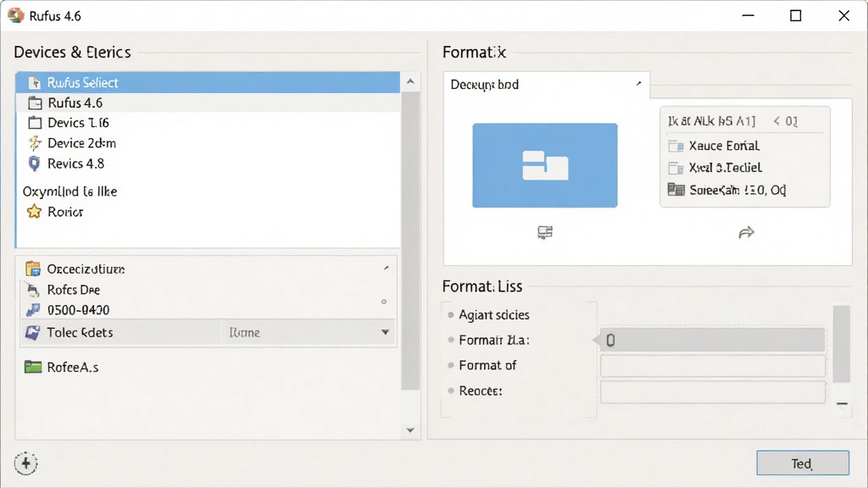868x488 pixels.
Task: Click the device list scroll down arrow
Action: (410, 430)
